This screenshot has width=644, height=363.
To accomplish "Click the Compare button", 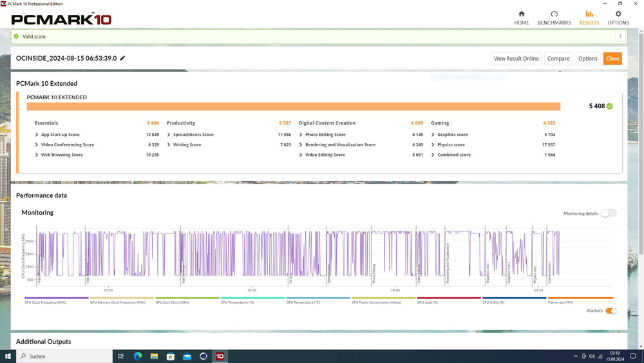I will pos(558,59).
